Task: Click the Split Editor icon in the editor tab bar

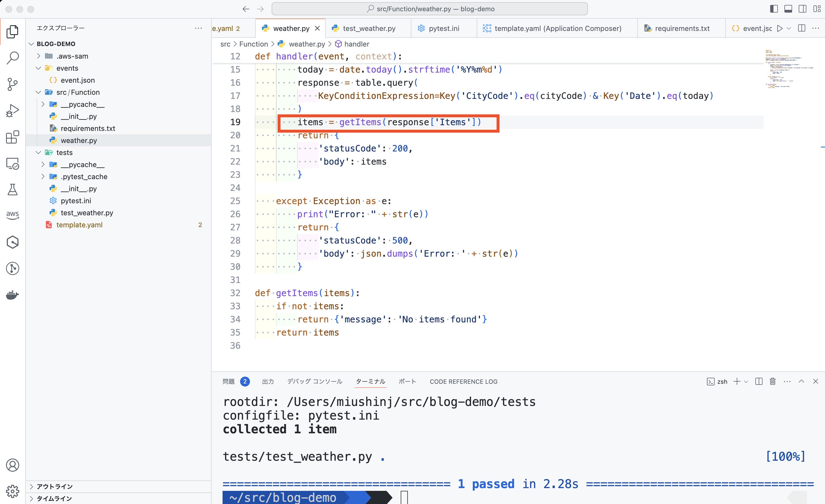Action: (x=801, y=28)
